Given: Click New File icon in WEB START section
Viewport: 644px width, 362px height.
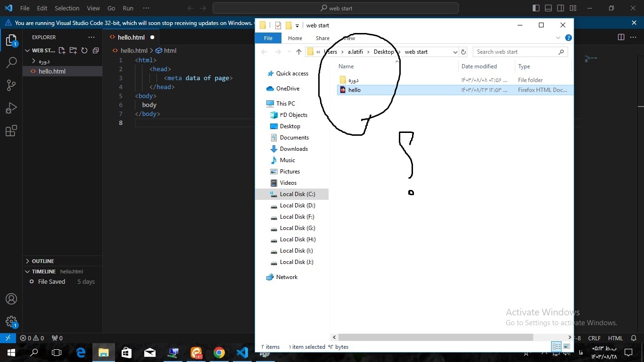Looking at the screenshot, I should click(x=62, y=50).
